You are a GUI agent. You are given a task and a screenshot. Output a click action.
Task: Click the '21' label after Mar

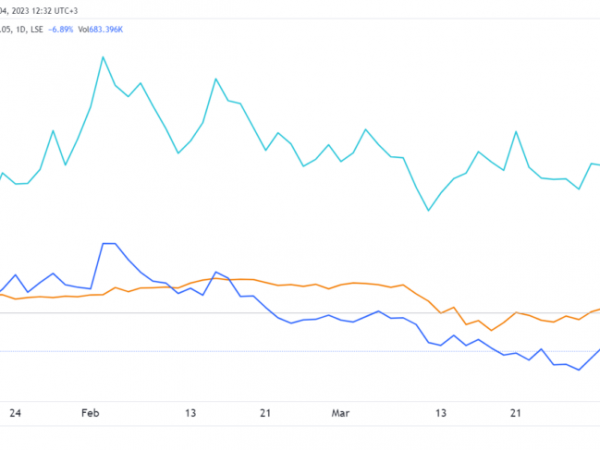tap(516, 413)
